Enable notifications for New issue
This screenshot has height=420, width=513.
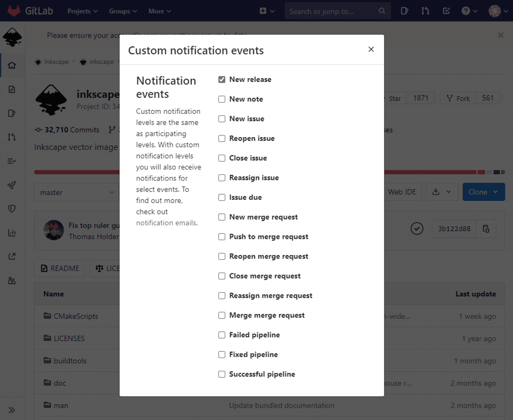click(222, 119)
